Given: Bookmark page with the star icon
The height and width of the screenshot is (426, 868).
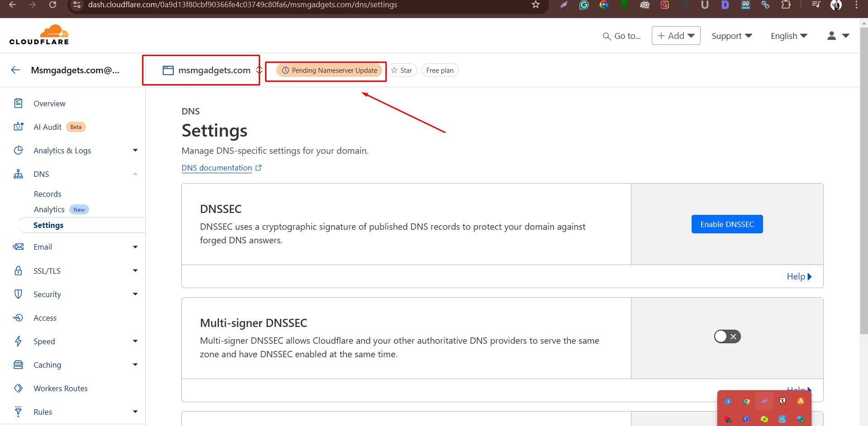Looking at the screenshot, I should pos(536,5).
